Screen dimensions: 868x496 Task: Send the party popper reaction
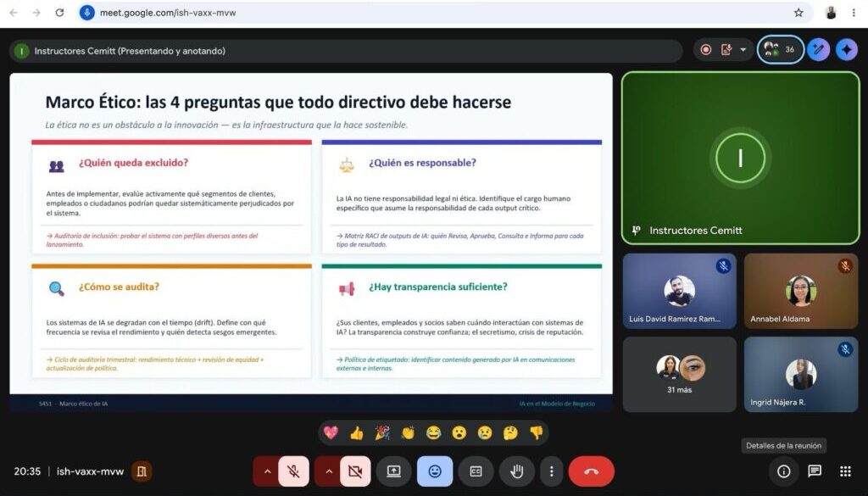(x=382, y=433)
